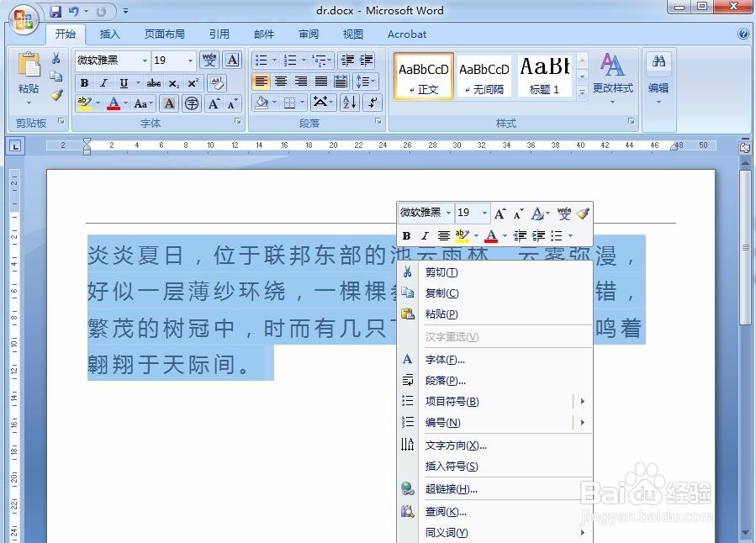Click enclosed character icon
Image resolution: width=756 pixels, height=543 pixels.
192,103
